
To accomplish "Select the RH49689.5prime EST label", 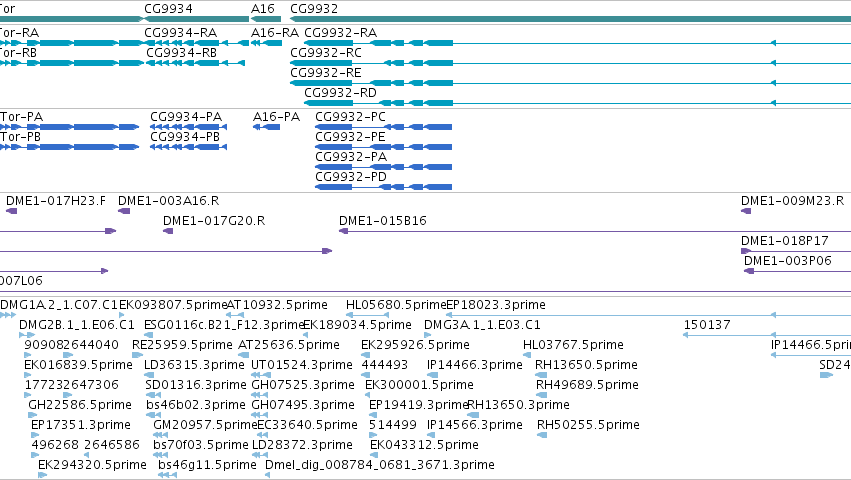I will (587, 386).
